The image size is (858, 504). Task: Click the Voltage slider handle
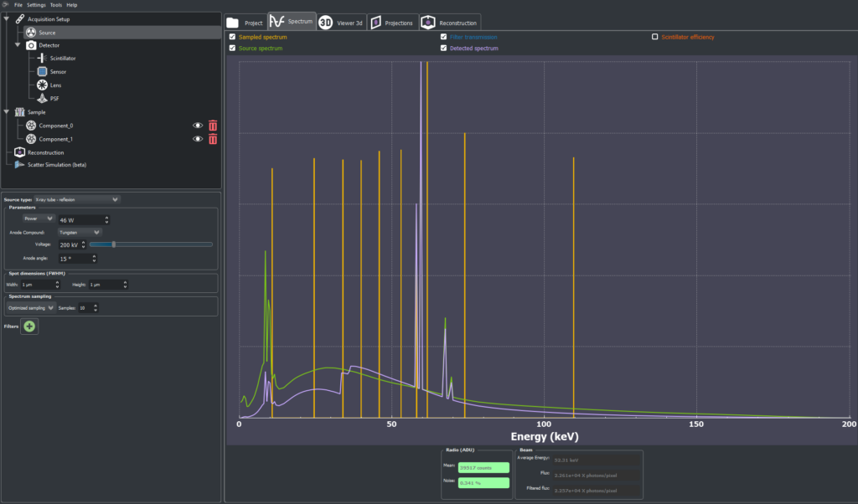pyautogui.click(x=114, y=244)
